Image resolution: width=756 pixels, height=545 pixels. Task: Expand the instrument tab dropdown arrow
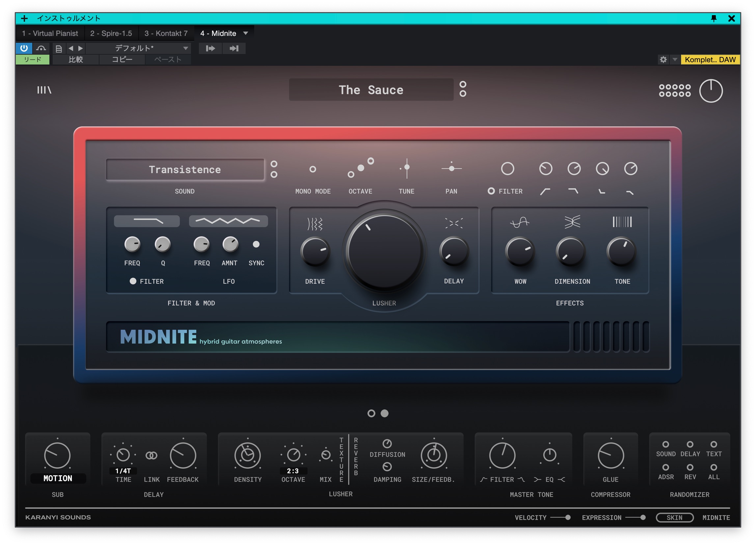coord(246,33)
